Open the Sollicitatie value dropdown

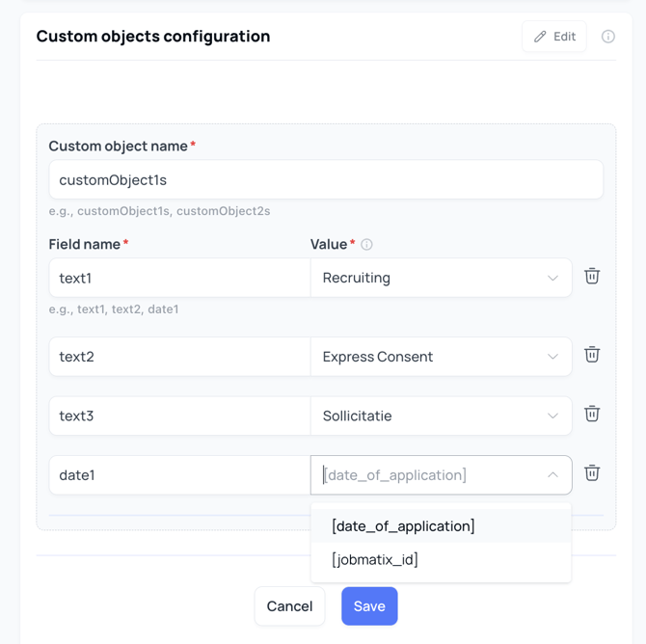[441, 416]
